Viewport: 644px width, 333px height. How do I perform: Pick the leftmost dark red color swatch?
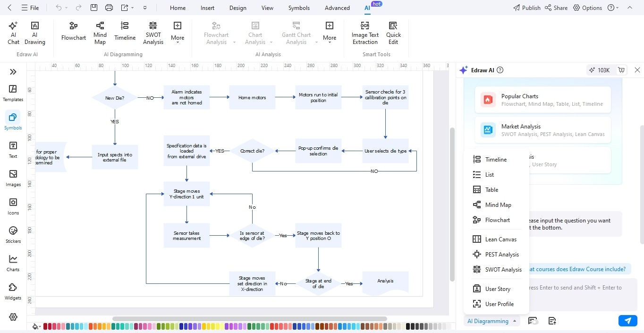point(45,326)
